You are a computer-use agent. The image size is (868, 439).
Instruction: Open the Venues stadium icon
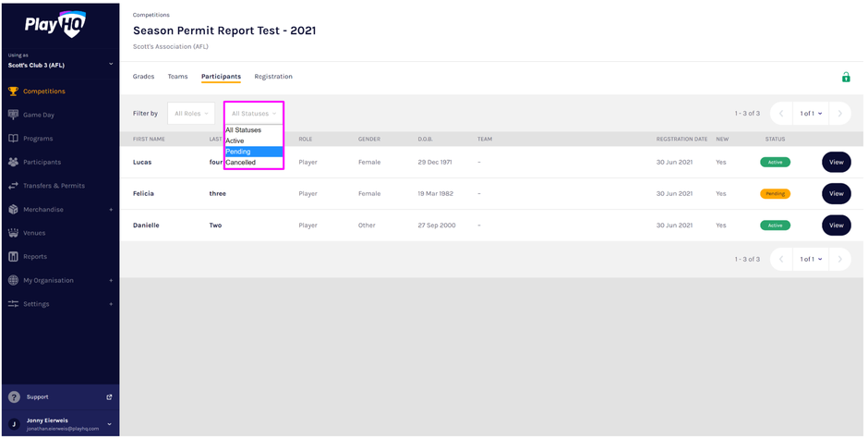coord(13,233)
